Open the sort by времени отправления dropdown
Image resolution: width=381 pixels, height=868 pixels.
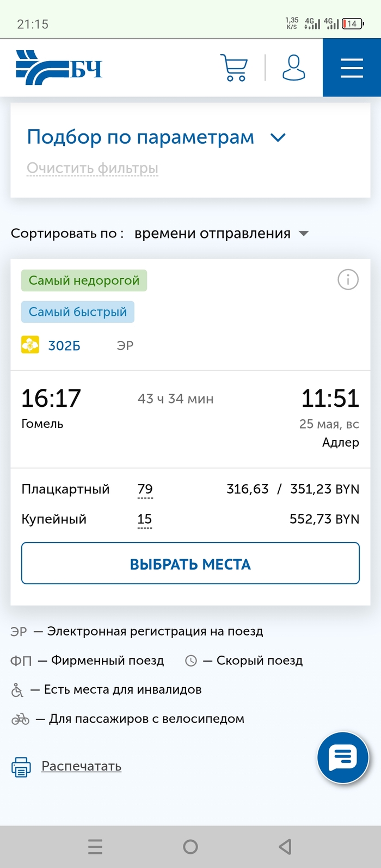221,234
